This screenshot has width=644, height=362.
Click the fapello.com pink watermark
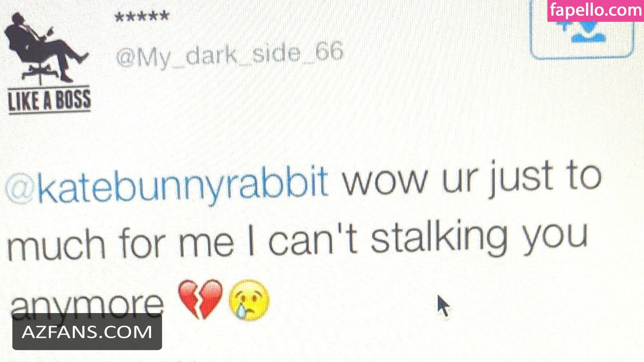tap(595, 11)
